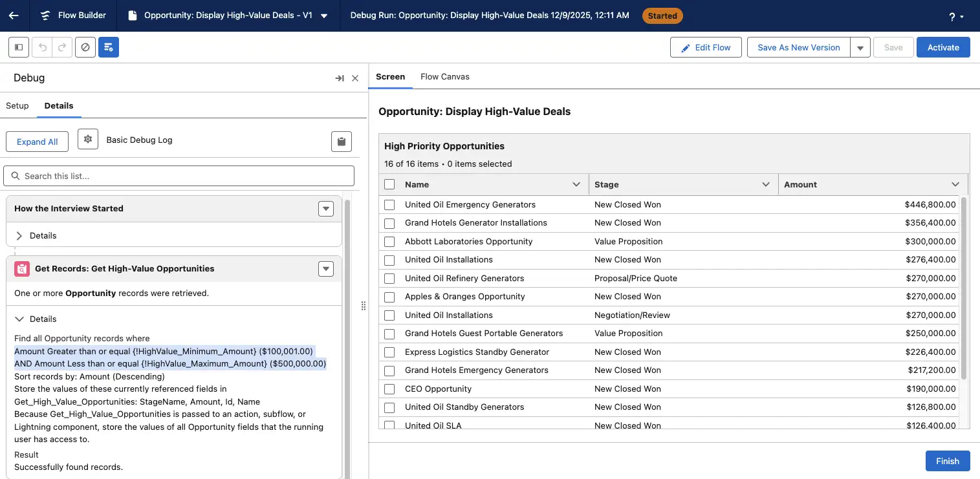Open debug log settings gear icon

coord(88,140)
